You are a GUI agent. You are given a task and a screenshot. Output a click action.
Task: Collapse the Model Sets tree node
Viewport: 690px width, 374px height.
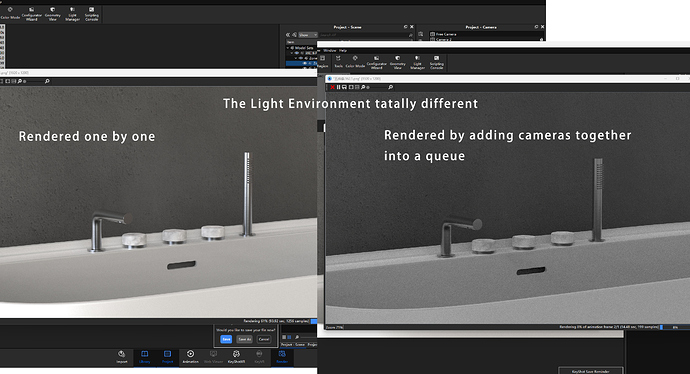tap(288, 48)
